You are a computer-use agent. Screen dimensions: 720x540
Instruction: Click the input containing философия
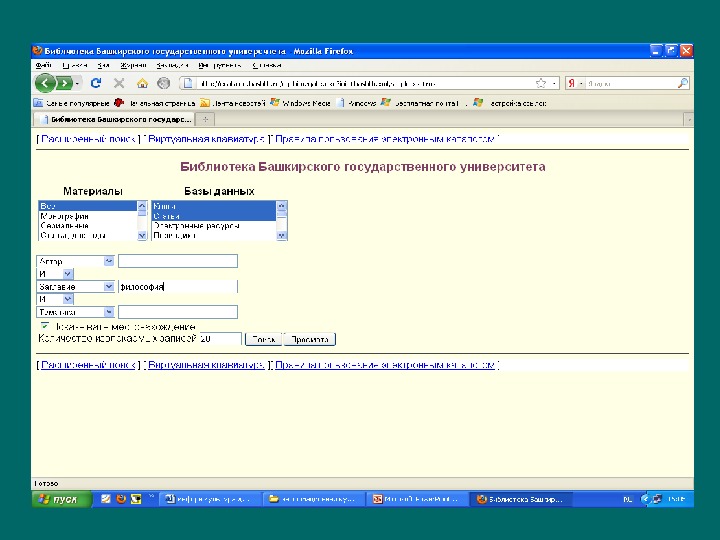coord(178,287)
